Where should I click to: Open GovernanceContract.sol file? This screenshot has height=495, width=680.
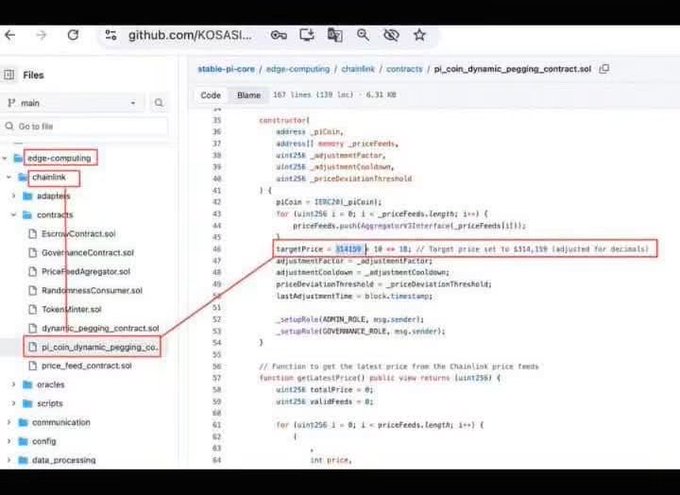(x=88, y=252)
